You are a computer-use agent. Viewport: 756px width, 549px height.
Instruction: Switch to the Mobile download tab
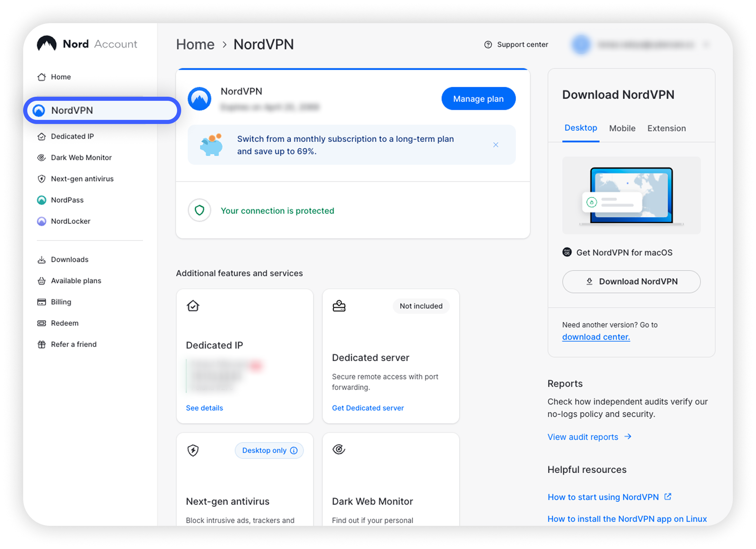622,128
